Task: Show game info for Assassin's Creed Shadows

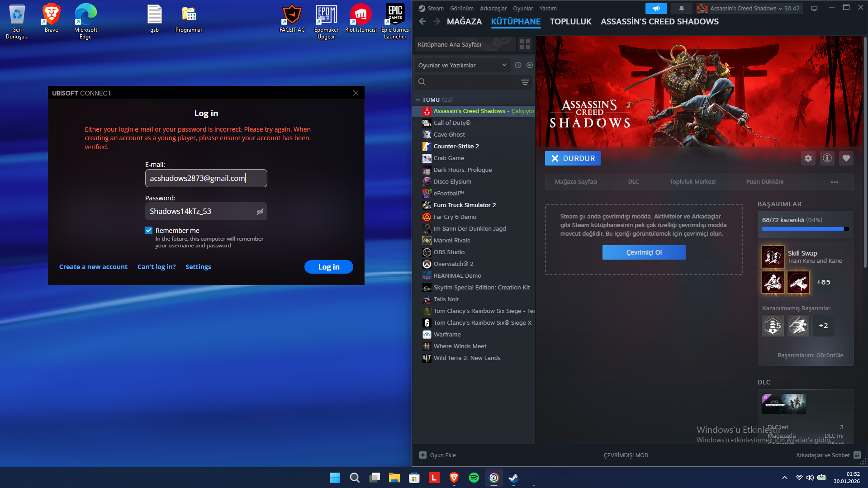Action: click(827, 158)
